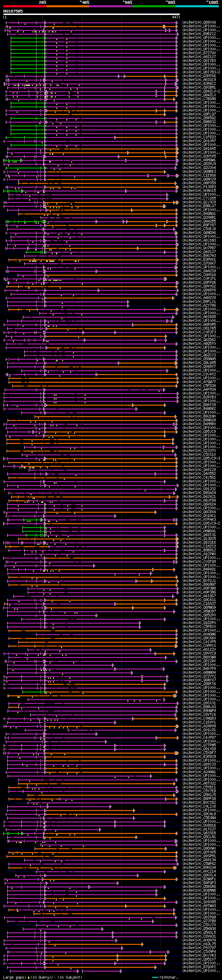Click the UniRef100_B9RLU7 entry
The height and width of the screenshot is (980, 222).
click(199, 206)
